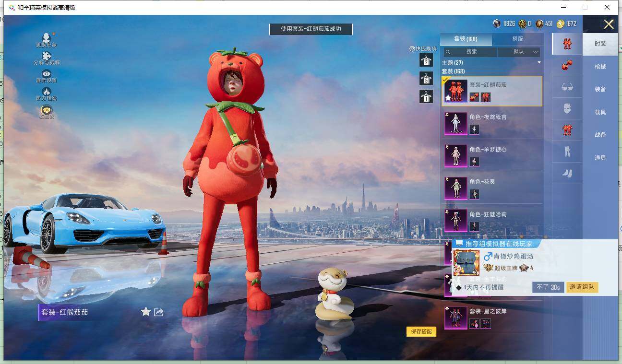622x364 pixels.
Task: Click the share icon beside the favorite star
Action: (x=159, y=312)
